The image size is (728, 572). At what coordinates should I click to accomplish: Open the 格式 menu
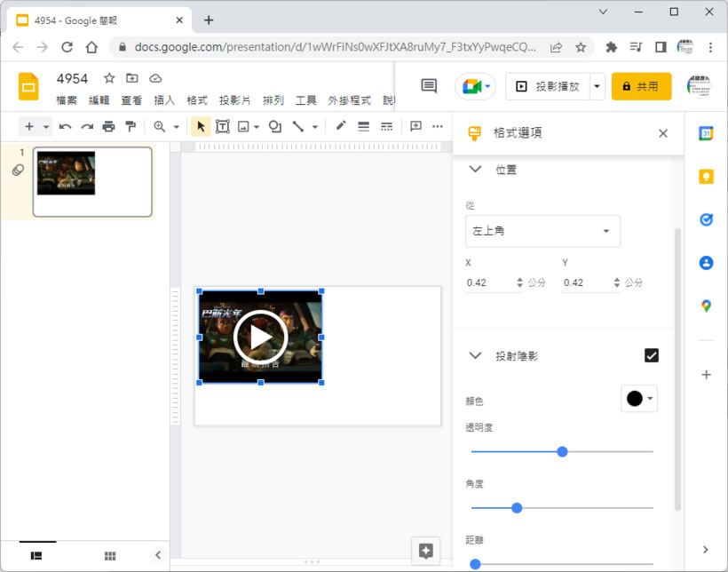tap(197, 99)
